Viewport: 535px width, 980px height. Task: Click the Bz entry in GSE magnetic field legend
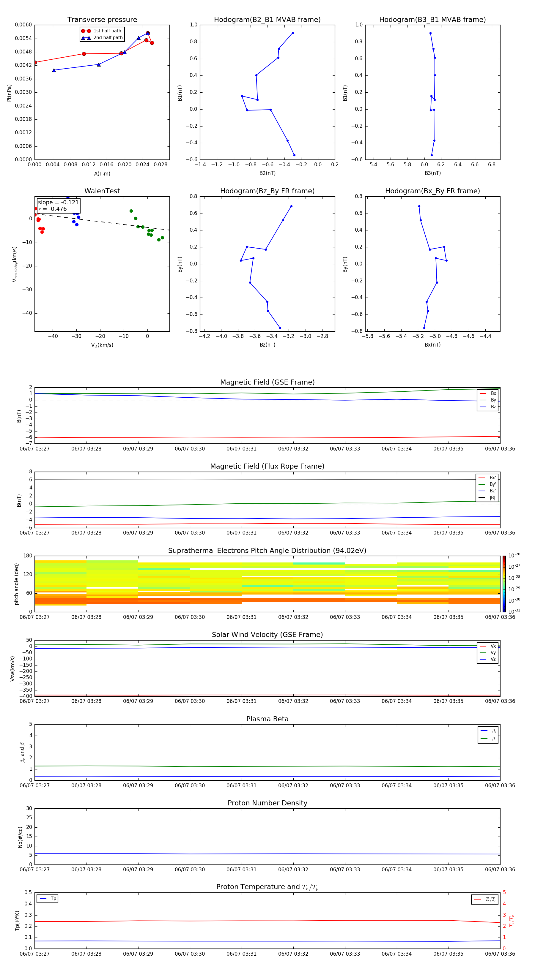(x=488, y=407)
